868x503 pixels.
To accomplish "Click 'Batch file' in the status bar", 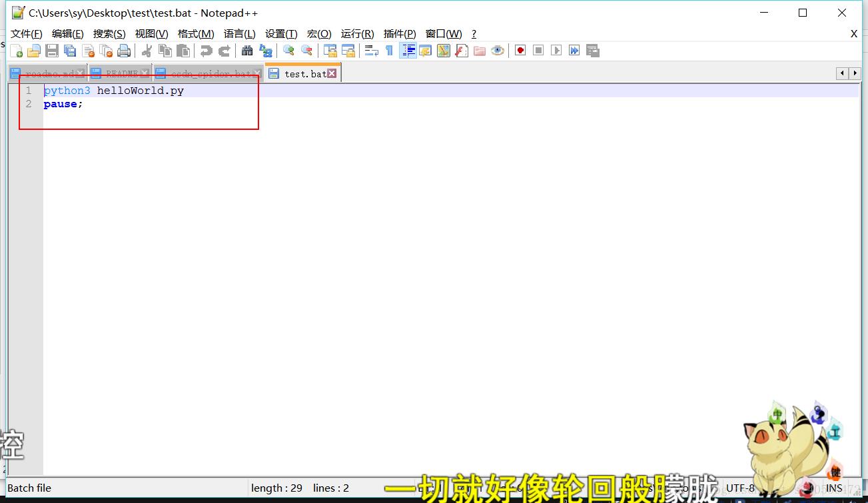I will [x=29, y=488].
